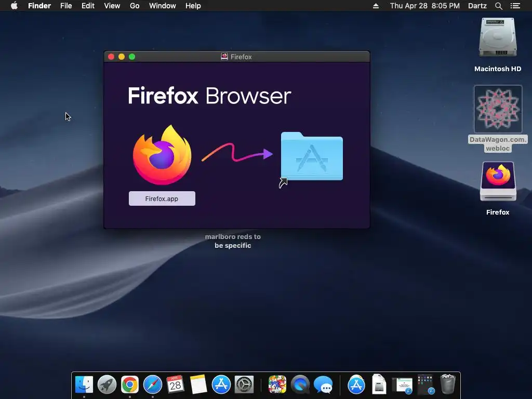Viewport: 532px width, 399px height.
Task: Click the Applications folder alias in the Firefox window
Action: pos(312,156)
